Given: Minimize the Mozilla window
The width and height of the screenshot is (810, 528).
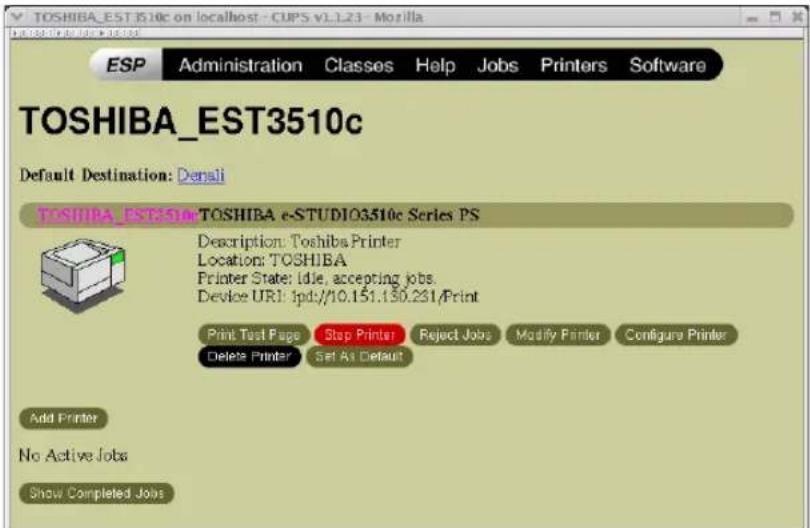Looking at the screenshot, I should pos(753,18).
